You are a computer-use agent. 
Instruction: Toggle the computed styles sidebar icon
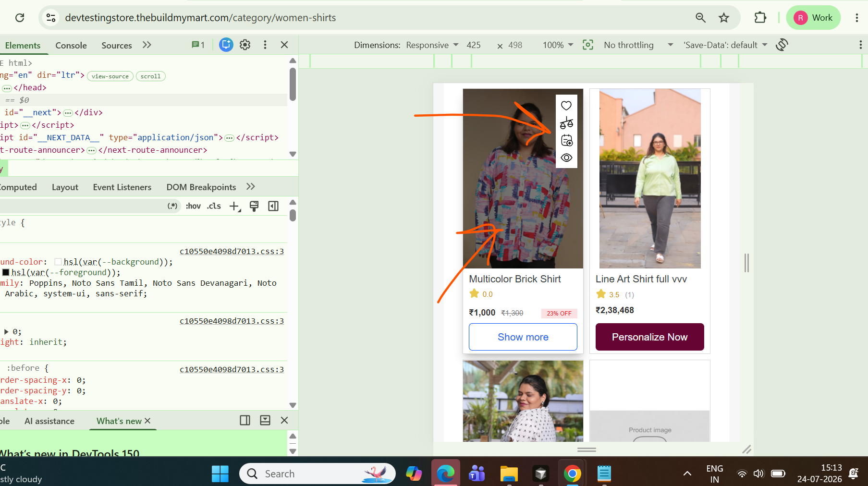[273, 206]
